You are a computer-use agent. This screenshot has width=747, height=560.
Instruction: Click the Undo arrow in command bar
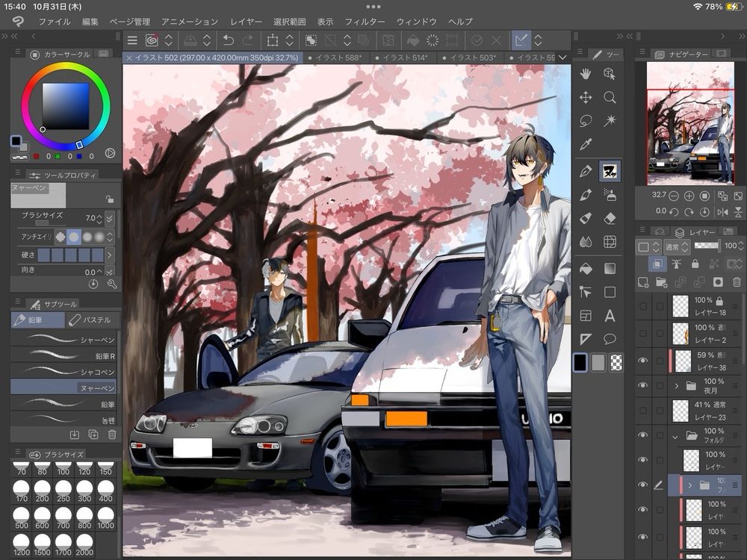[228, 40]
